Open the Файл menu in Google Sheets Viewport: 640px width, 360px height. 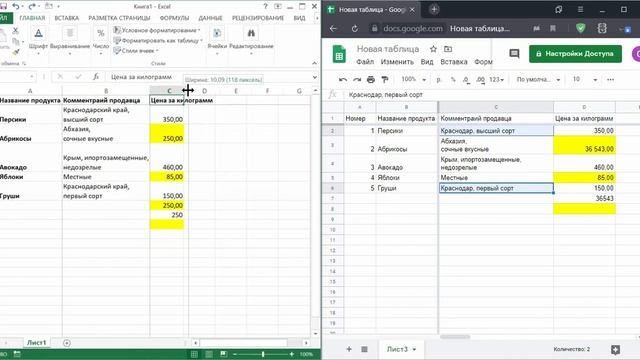365,62
